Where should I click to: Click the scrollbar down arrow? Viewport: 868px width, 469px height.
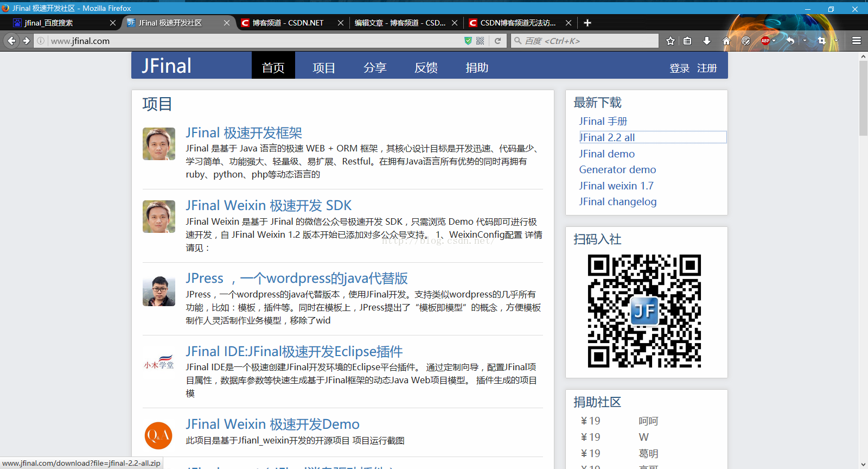(x=863, y=465)
